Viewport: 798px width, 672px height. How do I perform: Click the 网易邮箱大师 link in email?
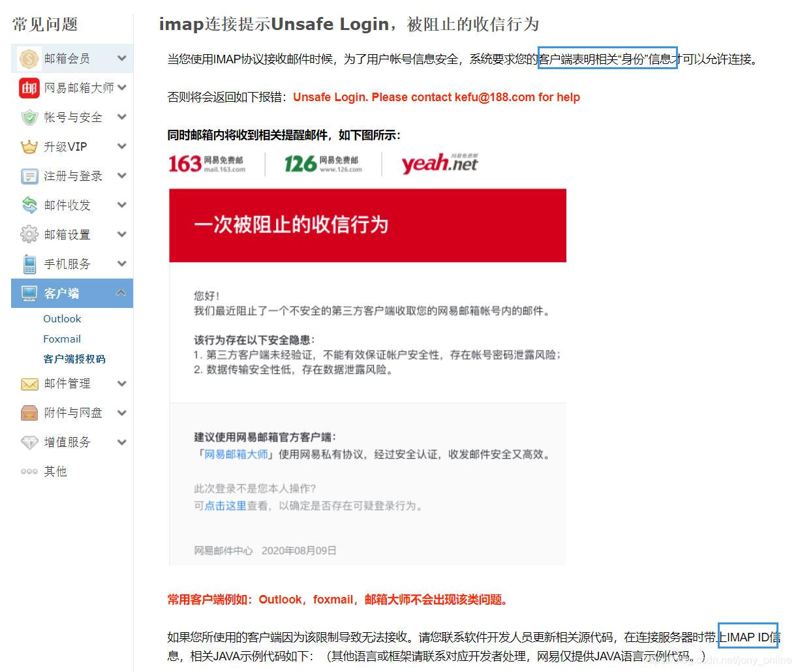tap(236, 454)
